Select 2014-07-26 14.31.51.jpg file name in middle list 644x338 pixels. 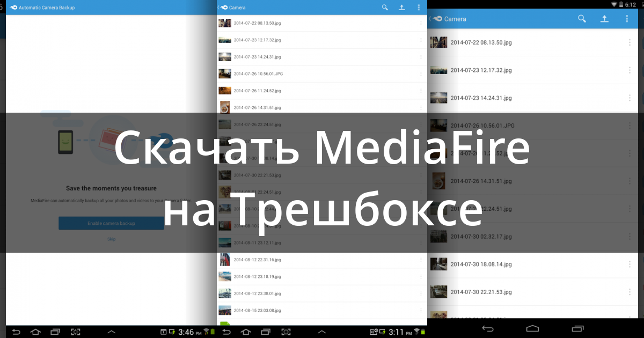tap(258, 107)
